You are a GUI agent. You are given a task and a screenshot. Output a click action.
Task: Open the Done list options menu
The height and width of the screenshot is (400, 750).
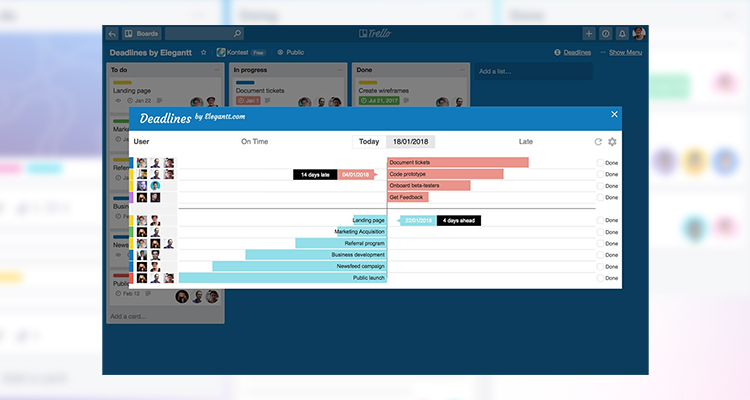[x=463, y=70]
